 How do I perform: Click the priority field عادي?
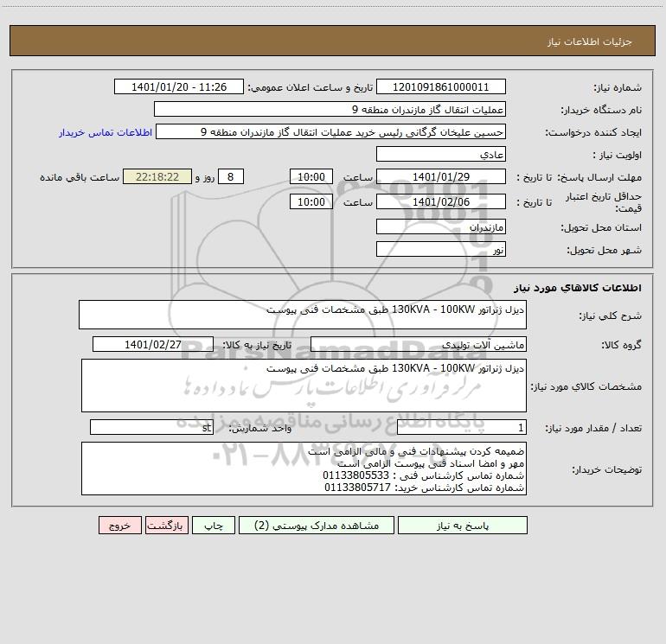point(441,154)
